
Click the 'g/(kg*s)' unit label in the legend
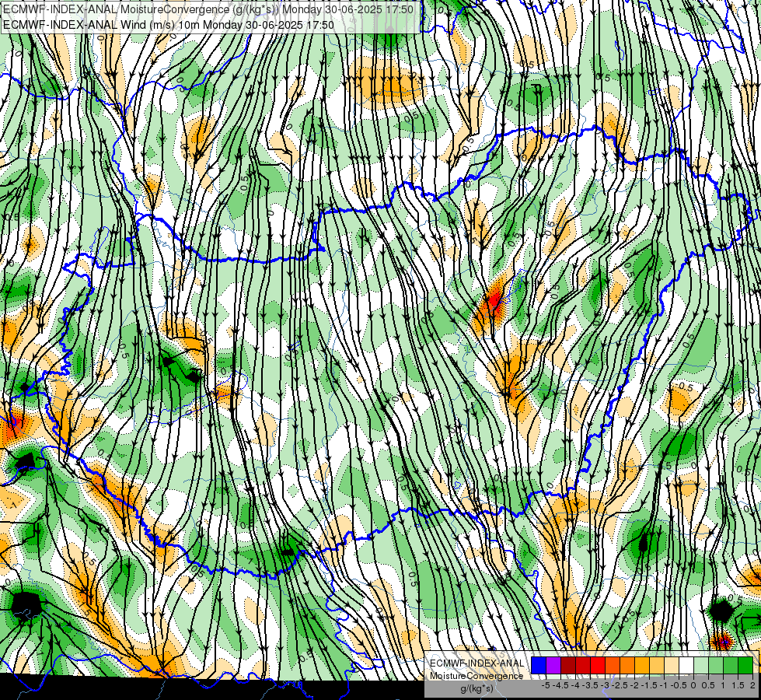pos(476,688)
